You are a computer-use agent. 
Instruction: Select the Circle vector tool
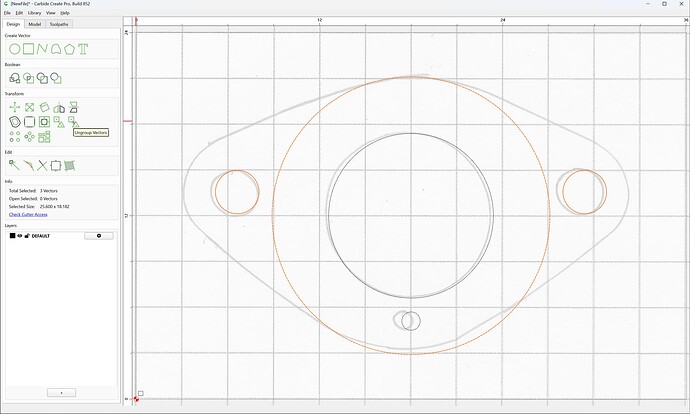pos(15,49)
